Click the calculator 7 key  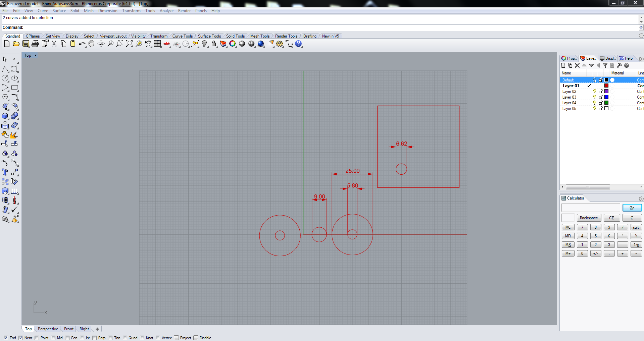[x=582, y=227]
